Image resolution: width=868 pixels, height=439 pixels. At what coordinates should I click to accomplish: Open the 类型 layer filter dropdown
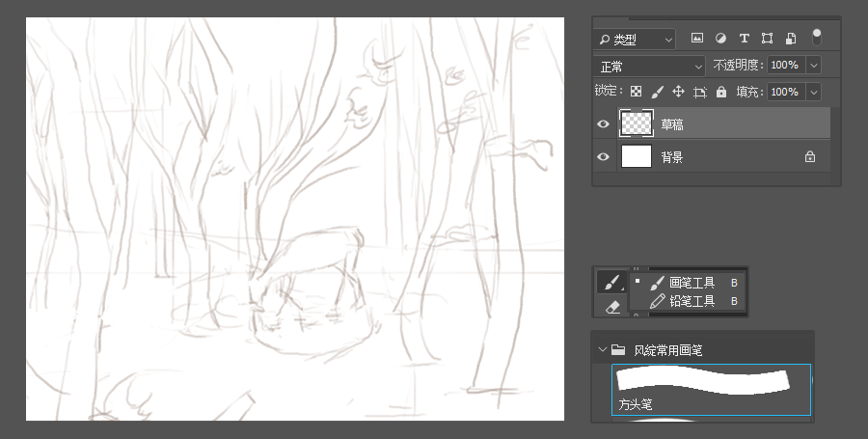tap(636, 40)
